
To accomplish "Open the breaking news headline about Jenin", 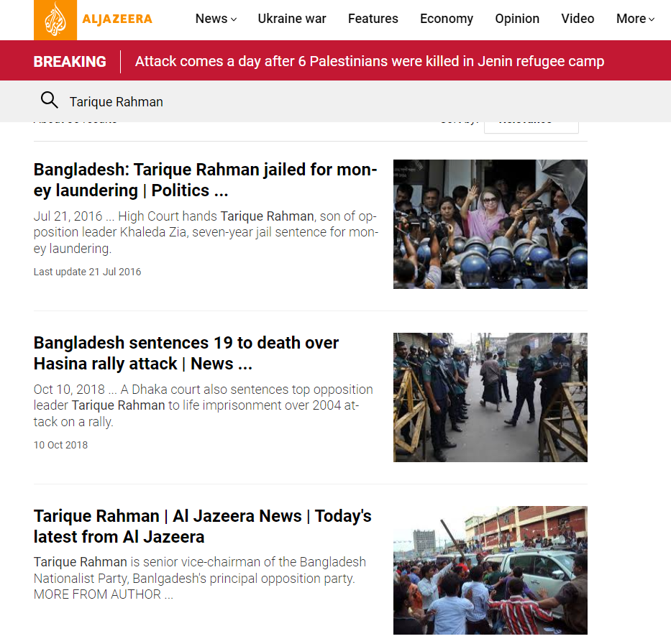I will [370, 62].
